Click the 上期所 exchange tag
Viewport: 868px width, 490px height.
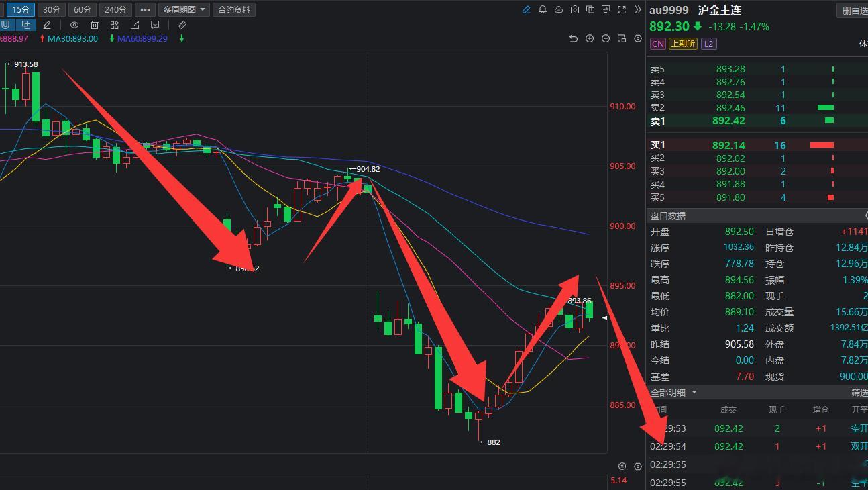pos(683,44)
